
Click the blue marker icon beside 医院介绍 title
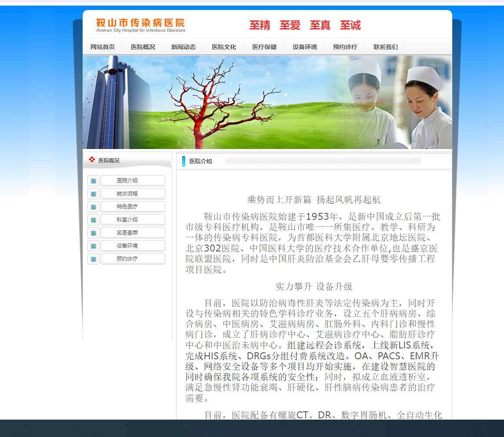pos(184,161)
